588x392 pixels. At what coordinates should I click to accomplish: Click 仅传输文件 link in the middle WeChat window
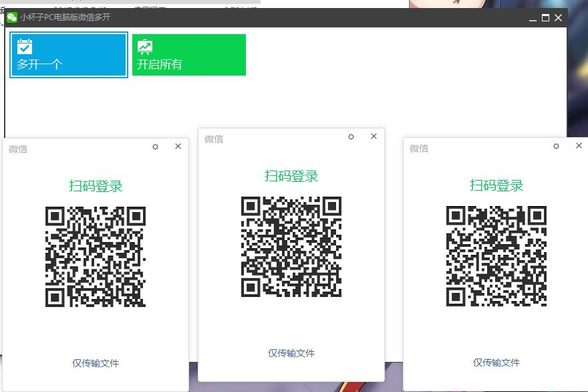(291, 353)
